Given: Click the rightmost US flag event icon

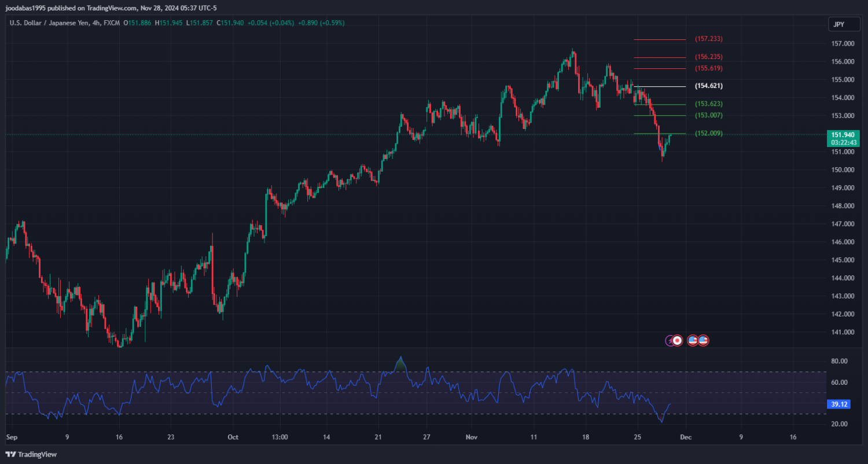Looking at the screenshot, I should coord(703,341).
